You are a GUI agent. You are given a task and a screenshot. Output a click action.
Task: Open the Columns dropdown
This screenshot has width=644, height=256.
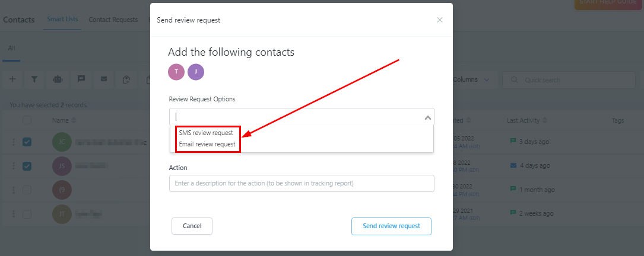[x=471, y=79]
